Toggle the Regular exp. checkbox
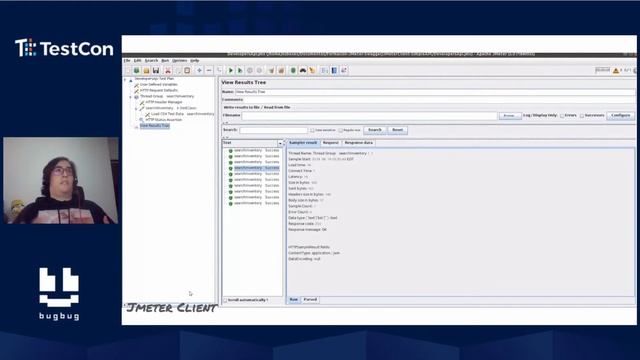 click(341, 130)
